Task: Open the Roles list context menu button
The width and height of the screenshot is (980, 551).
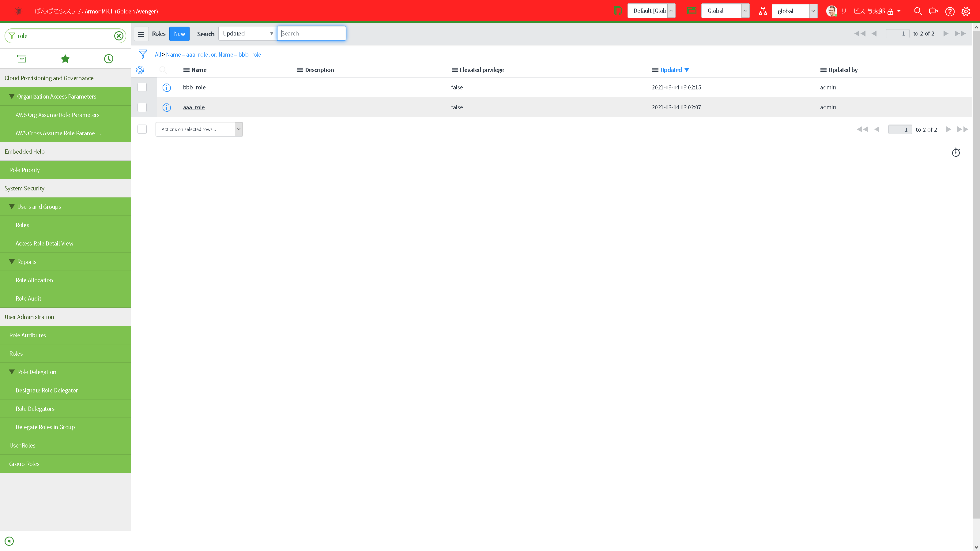Action: tap(141, 34)
